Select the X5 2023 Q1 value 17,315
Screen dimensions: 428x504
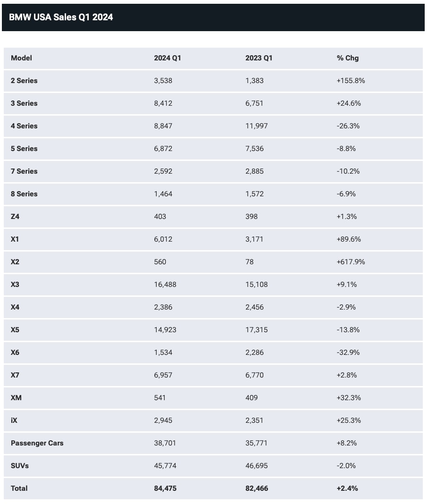256,330
